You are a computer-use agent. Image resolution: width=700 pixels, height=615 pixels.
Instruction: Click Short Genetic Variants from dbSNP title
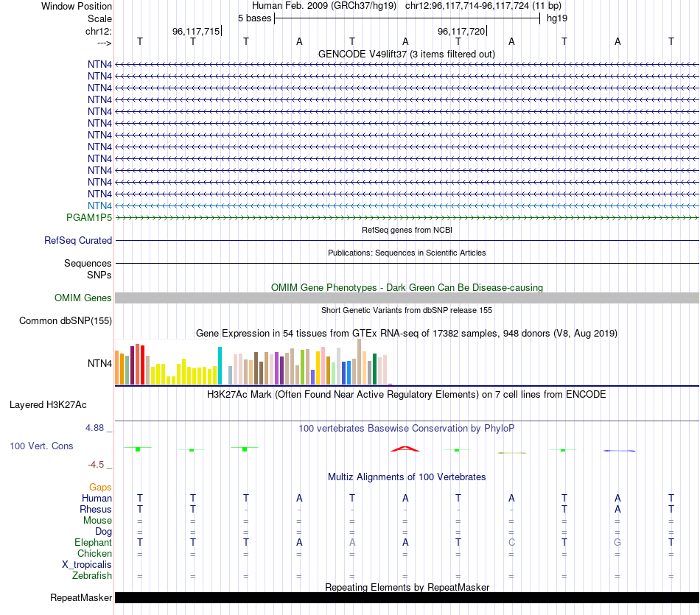pyautogui.click(x=407, y=310)
